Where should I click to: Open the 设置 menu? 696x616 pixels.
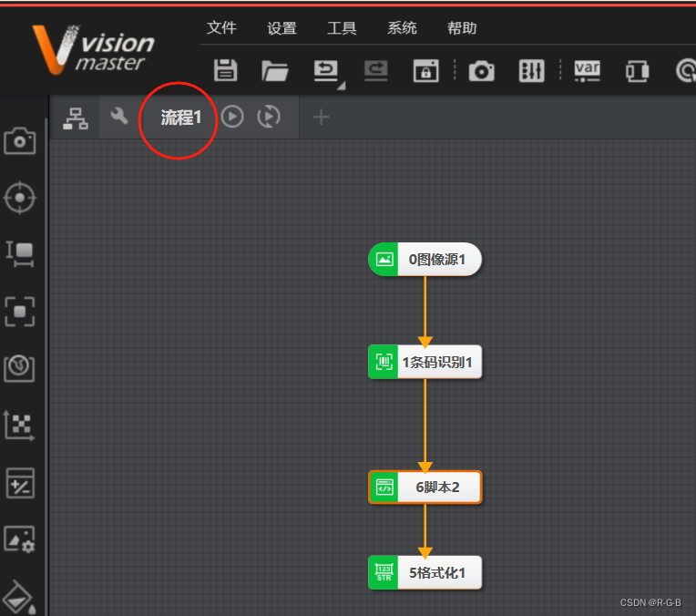(x=281, y=28)
